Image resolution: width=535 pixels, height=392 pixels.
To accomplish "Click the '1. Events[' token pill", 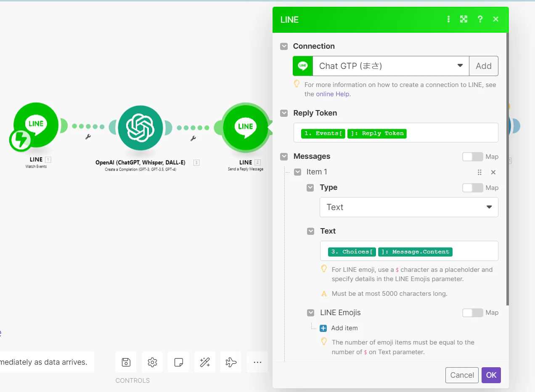I will tap(323, 134).
